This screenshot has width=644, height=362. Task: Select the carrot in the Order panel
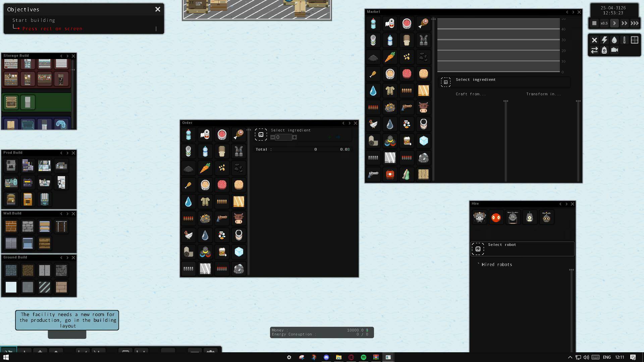point(205,168)
